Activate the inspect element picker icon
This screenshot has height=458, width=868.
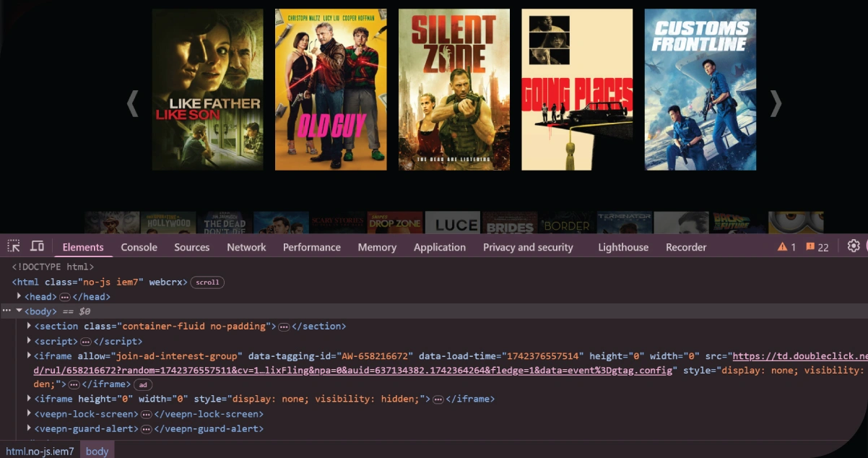pos(14,246)
